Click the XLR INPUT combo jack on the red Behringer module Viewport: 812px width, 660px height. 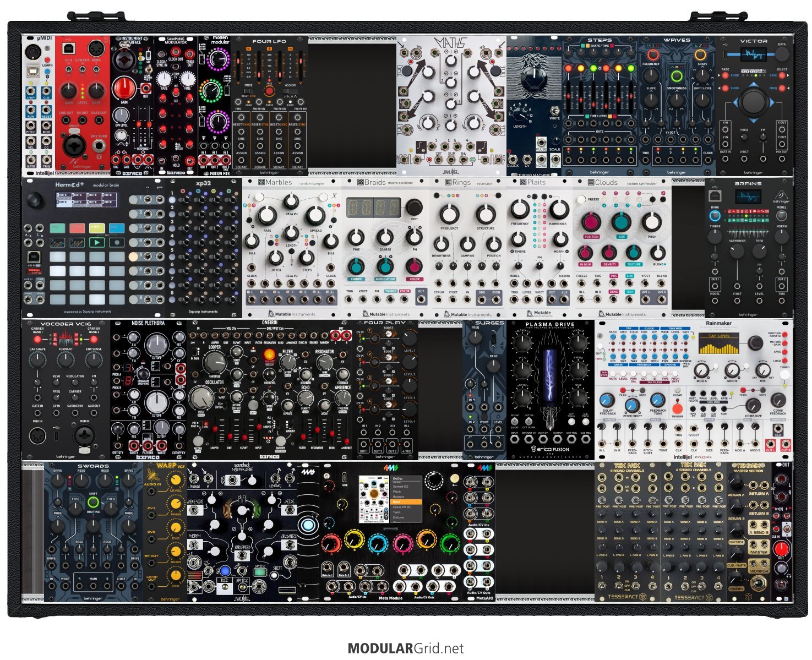(x=74, y=146)
